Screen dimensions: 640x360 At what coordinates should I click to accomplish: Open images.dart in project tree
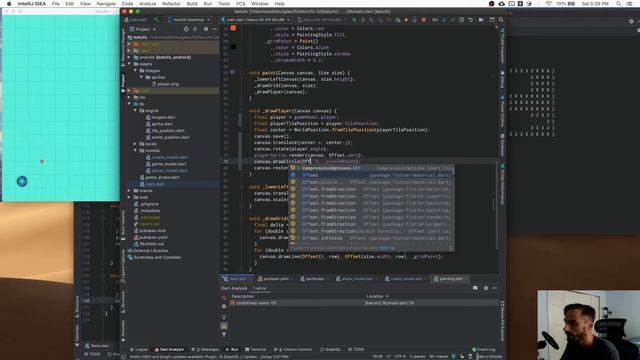click(160, 117)
